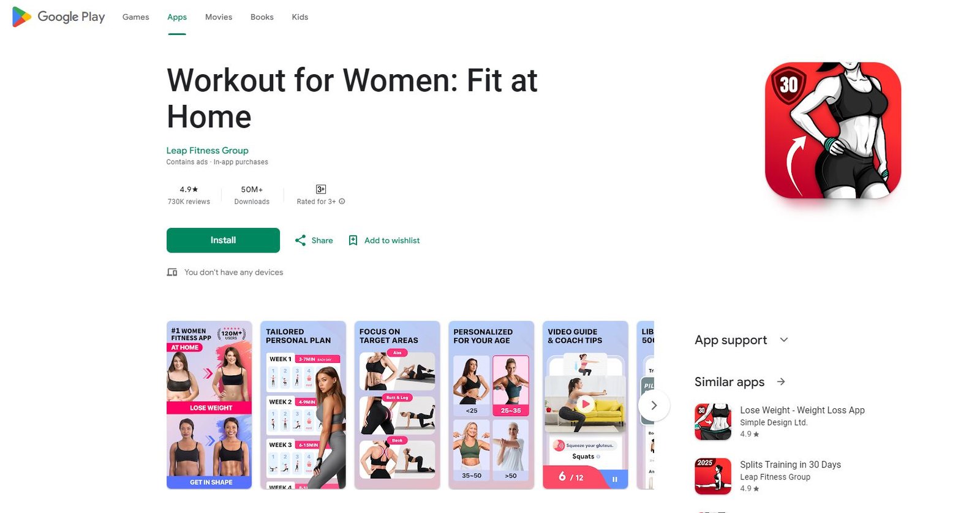Open the Focus on Target Areas screenshot
Screen dimensions: 980x513
coord(397,405)
